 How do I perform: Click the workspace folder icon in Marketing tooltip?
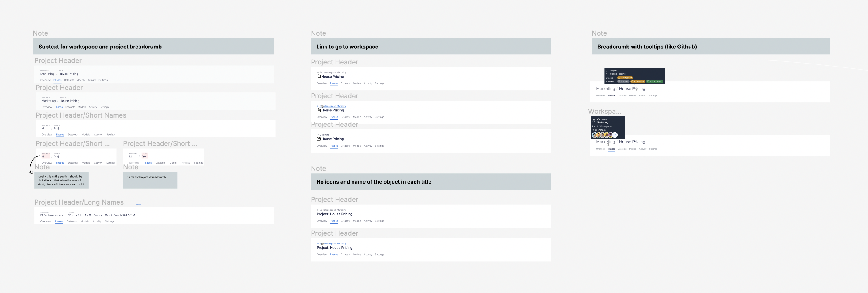pyautogui.click(x=594, y=121)
